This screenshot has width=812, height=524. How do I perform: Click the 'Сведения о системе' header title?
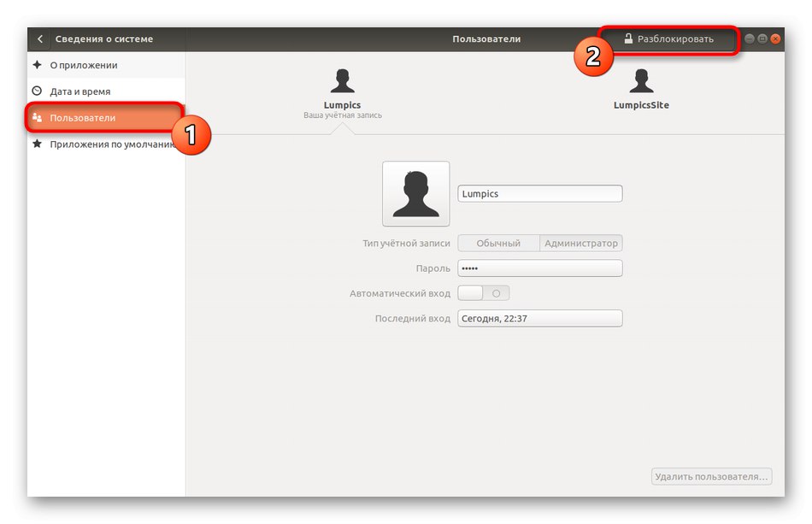104,38
